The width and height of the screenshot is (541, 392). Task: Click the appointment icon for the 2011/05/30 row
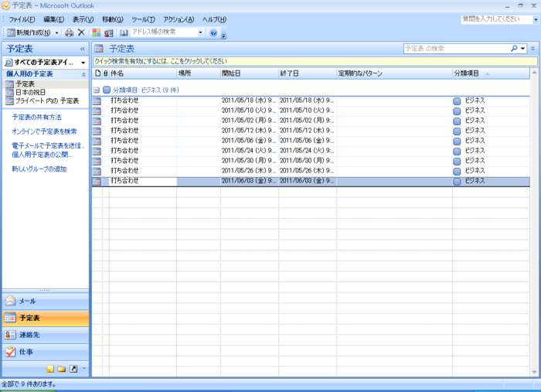pos(97,161)
